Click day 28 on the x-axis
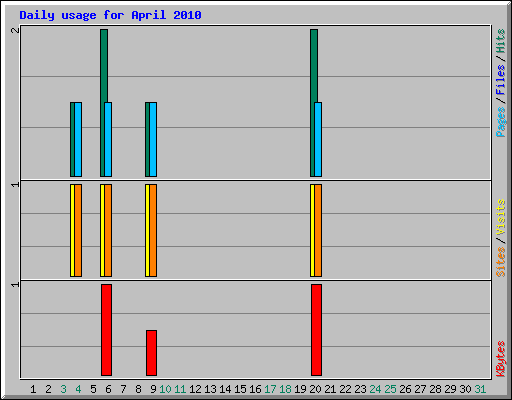The image size is (512, 400). tap(435, 389)
